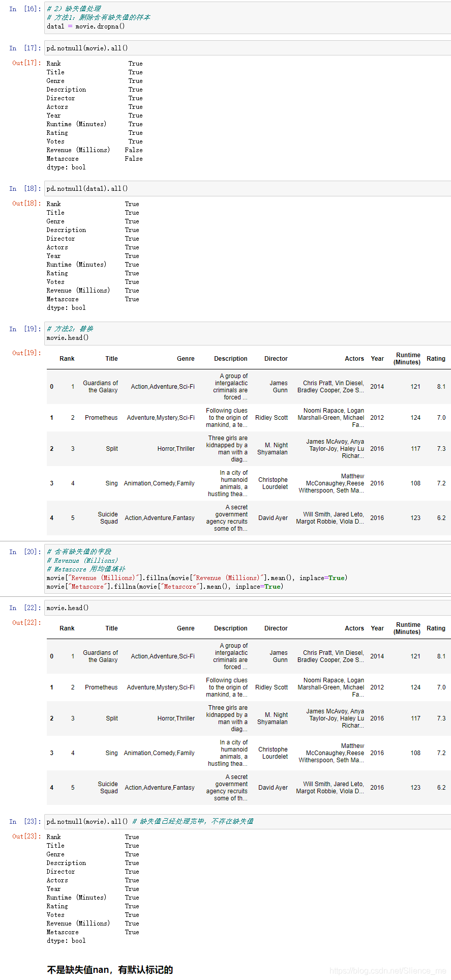Click runtime 124 in Out[22] table
Image resolution: width=451 pixels, height=980 pixels.
tap(415, 687)
